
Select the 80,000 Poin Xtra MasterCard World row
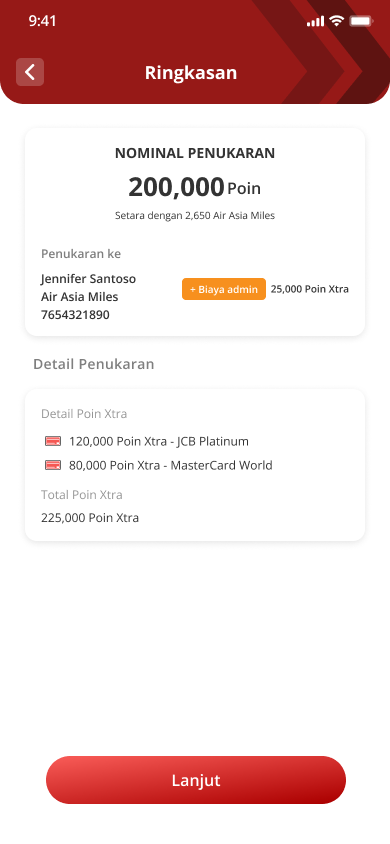[159, 465]
